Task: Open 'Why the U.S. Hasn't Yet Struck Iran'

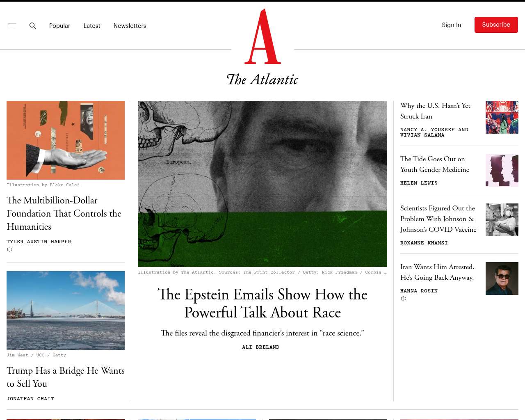Action: (x=435, y=111)
